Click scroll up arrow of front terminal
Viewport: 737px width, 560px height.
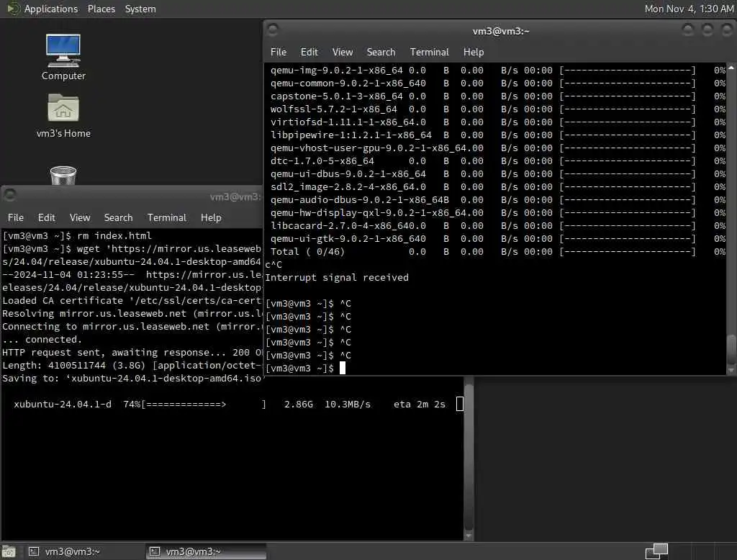731,68
